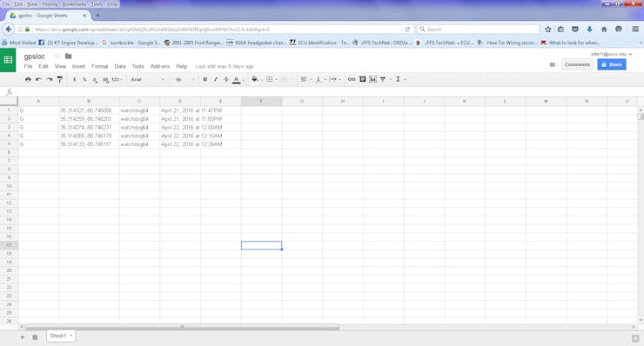Open the fill color paint bucket
The height and width of the screenshot is (346, 644).
pyautogui.click(x=255, y=79)
